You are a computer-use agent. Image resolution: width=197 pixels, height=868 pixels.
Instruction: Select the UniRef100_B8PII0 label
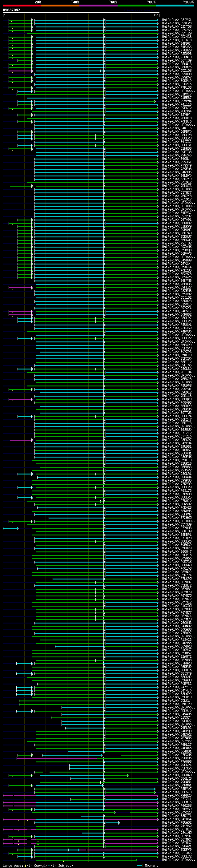click(177, 362)
